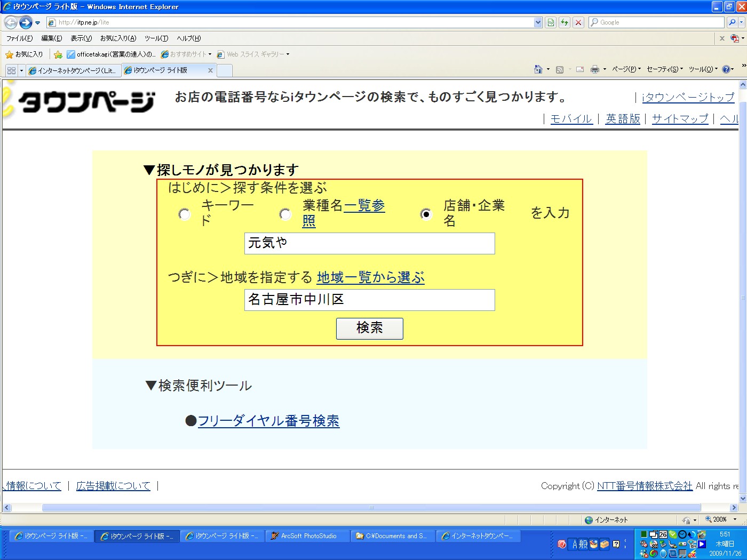The height and width of the screenshot is (560, 747).
Task: Open the ページ(P) command bar dropdown
Action: [x=626, y=69]
